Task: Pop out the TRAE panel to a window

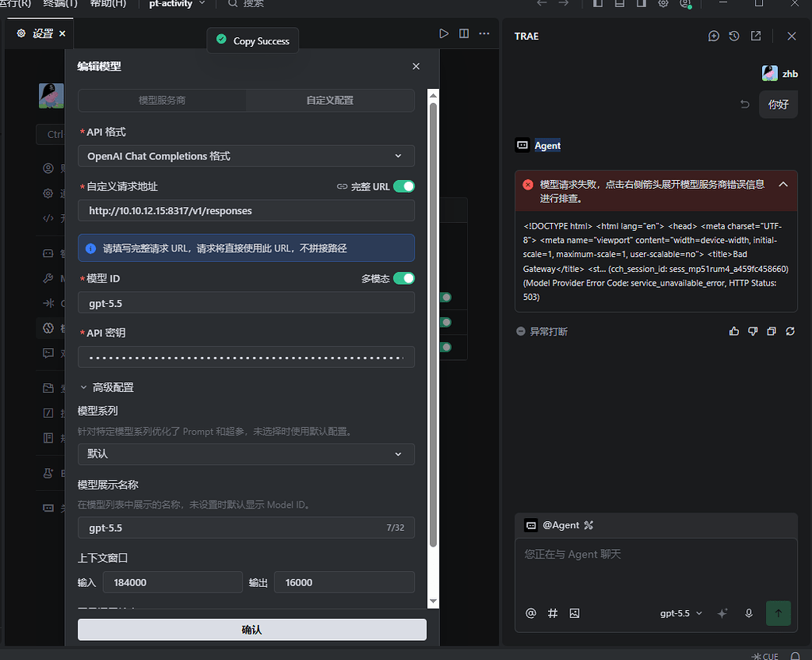Action: (756, 36)
